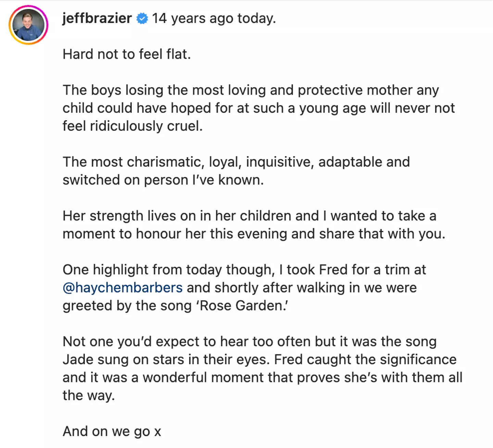The image size is (493, 448).
Task: Click the blue verified badge icon
Action: click(142, 18)
